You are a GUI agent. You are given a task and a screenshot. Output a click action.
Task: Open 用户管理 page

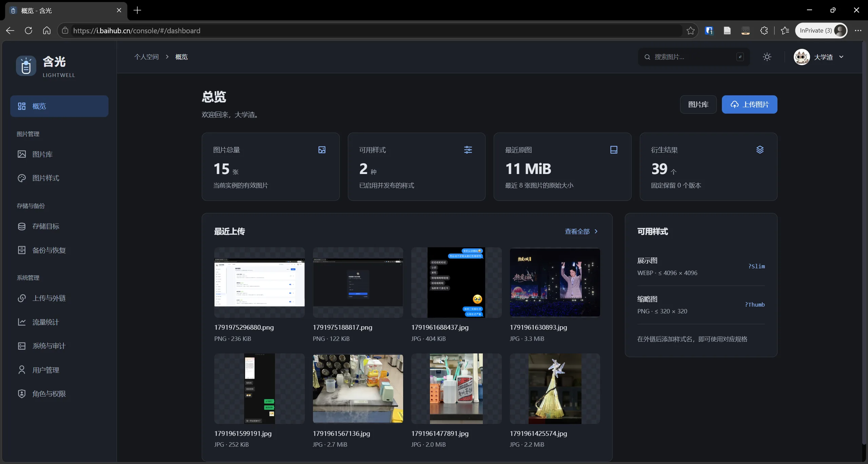[59, 370]
